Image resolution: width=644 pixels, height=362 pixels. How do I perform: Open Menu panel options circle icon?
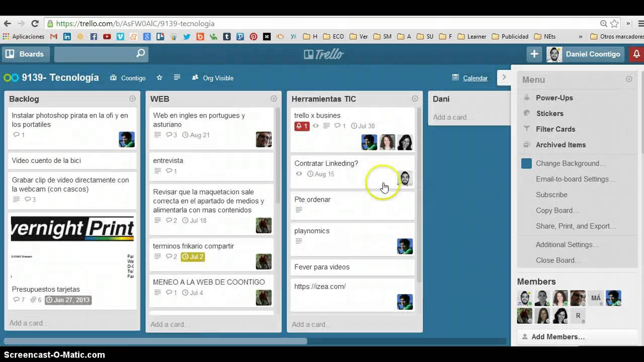point(629,79)
